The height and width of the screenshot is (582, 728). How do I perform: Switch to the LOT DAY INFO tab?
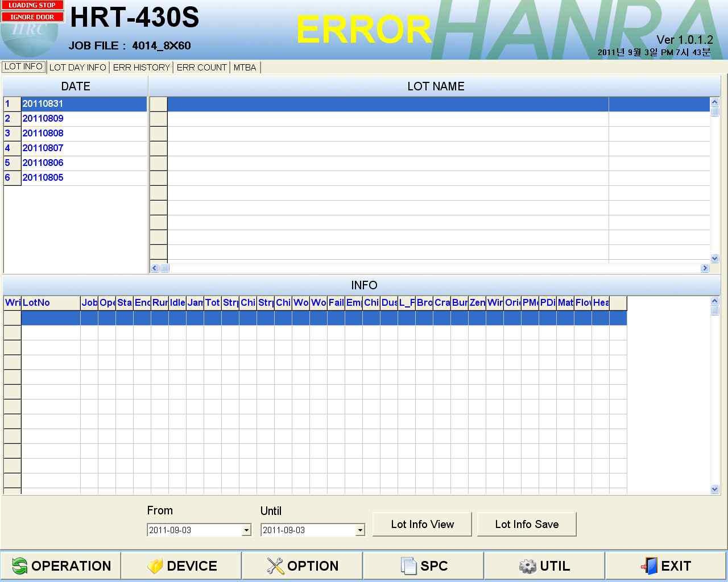[77, 67]
